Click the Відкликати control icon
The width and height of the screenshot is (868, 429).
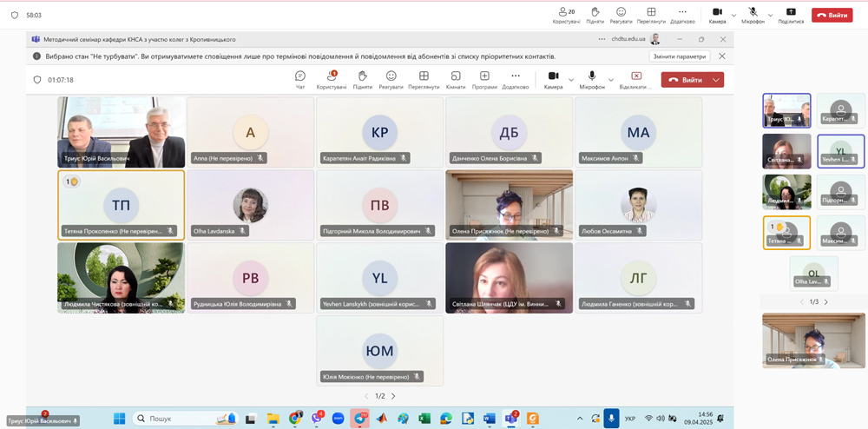point(636,79)
